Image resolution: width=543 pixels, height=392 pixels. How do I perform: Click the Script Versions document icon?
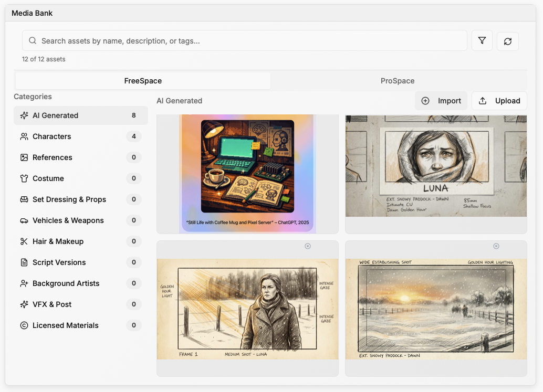(x=24, y=262)
